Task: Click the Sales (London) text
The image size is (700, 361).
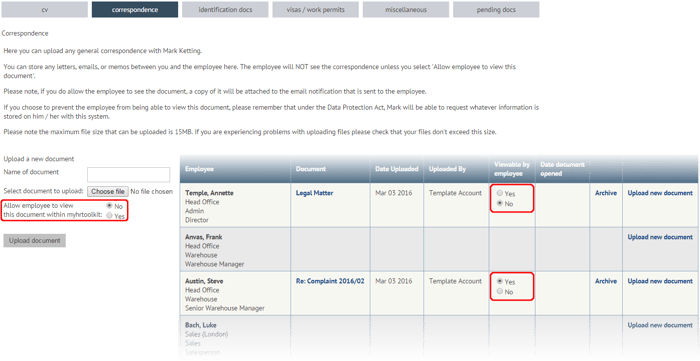Action: (206, 334)
